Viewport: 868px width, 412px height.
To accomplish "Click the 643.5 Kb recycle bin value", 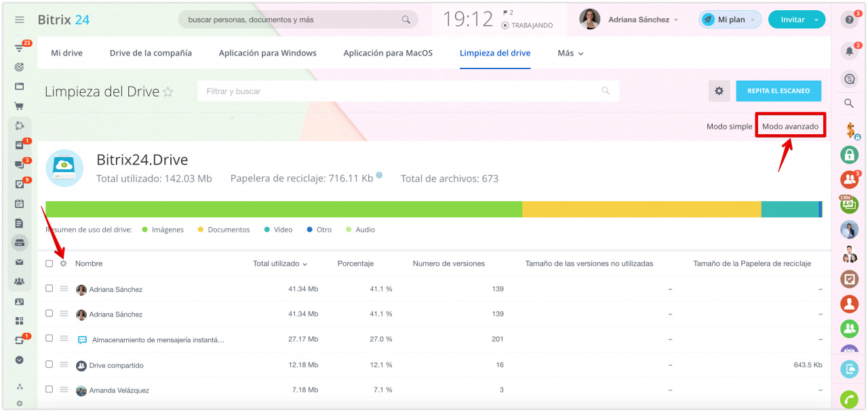I will click(x=808, y=365).
